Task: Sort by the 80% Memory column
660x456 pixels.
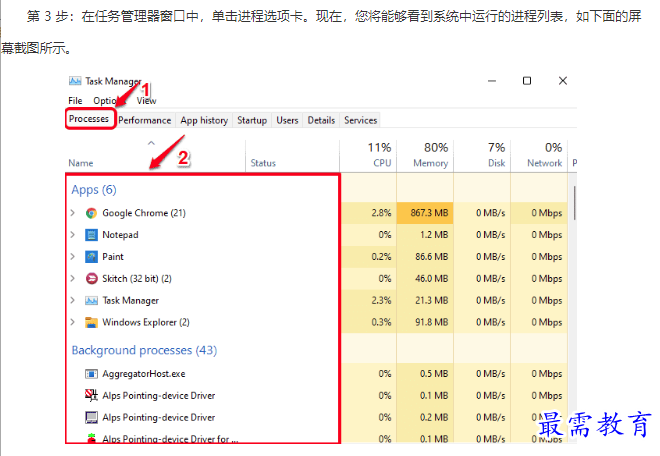Action: click(425, 156)
